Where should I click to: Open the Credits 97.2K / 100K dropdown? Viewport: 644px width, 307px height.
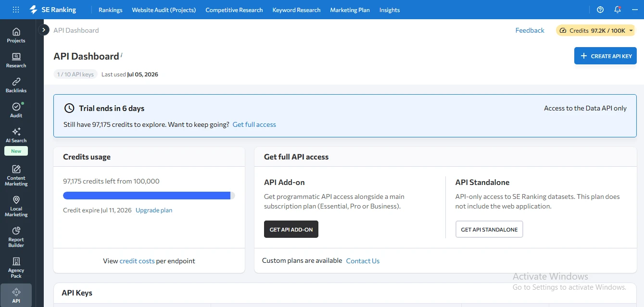pyautogui.click(x=595, y=30)
